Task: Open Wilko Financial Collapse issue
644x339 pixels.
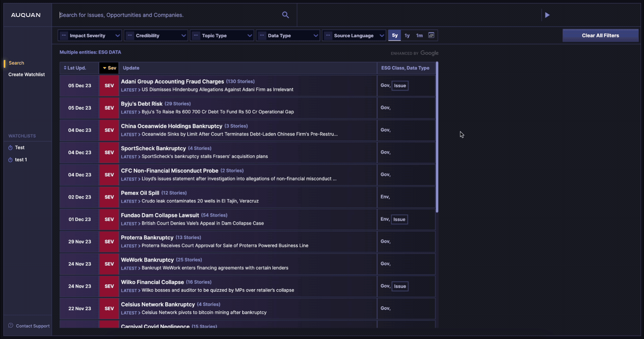Action: (152, 282)
